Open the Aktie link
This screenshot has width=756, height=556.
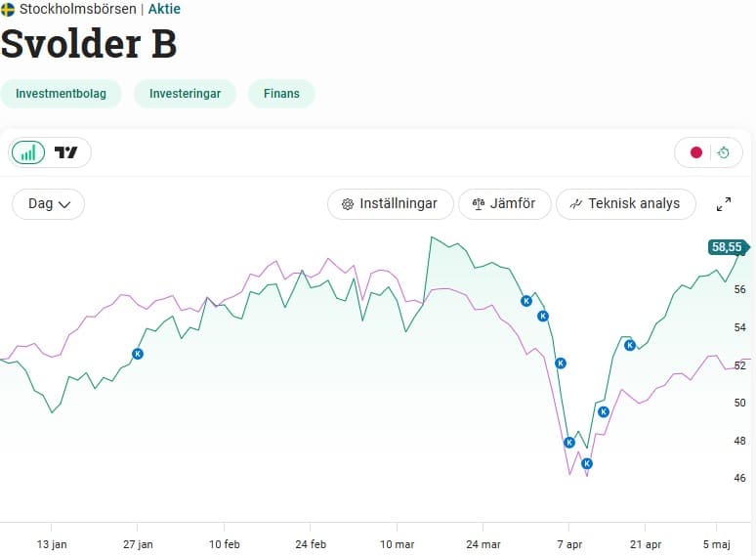click(164, 9)
